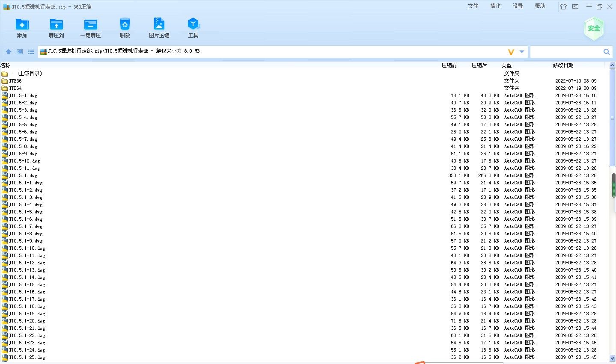
Task: Click the 添加 (Add) toolbar icon
Action: pyautogui.click(x=22, y=24)
